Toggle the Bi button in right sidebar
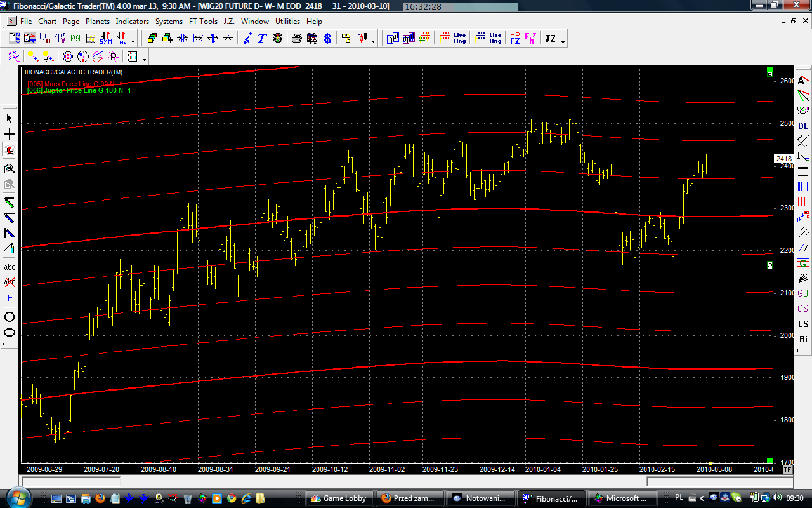The height and width of the screenshot is (508, 812). pyautogui.click(x=803, y=340)
